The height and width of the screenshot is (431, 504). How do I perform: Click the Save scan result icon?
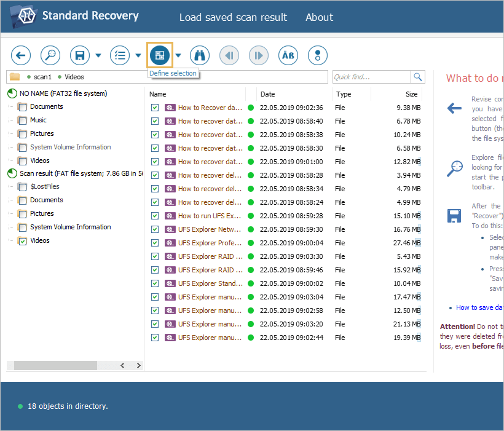click(79, 55)
